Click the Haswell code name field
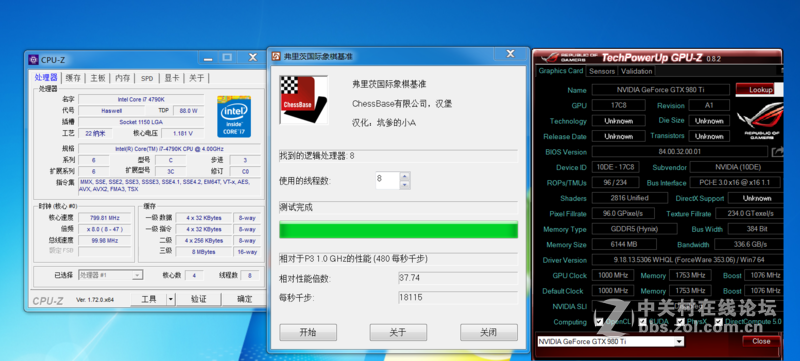The image size is (800, 361). point(112,111)
